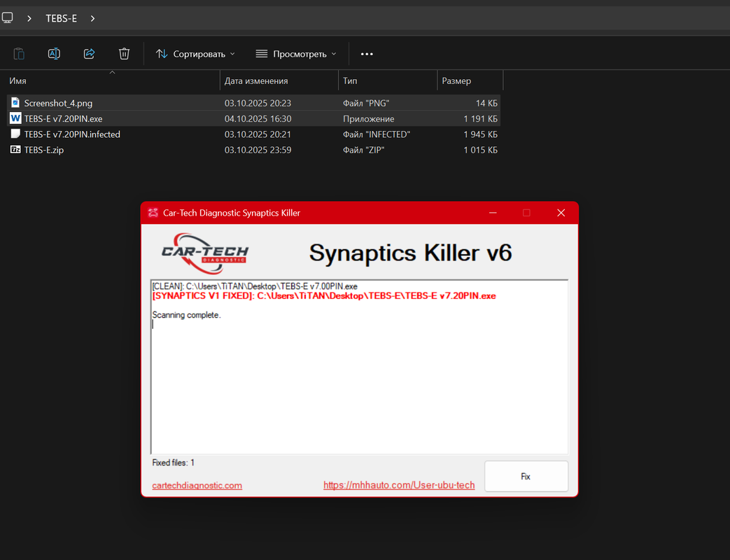Viewport: 730px width, 560px height.
Task: Select file TEBS-E v7.20PIN.infected
Action: click(x=254, y=134)
